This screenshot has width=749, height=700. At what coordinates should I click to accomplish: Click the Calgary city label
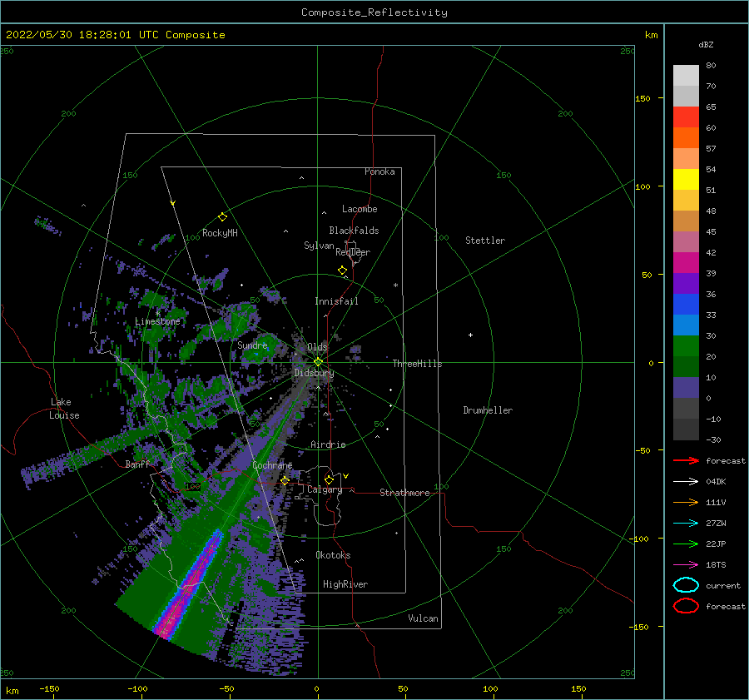tap(325, 489)
